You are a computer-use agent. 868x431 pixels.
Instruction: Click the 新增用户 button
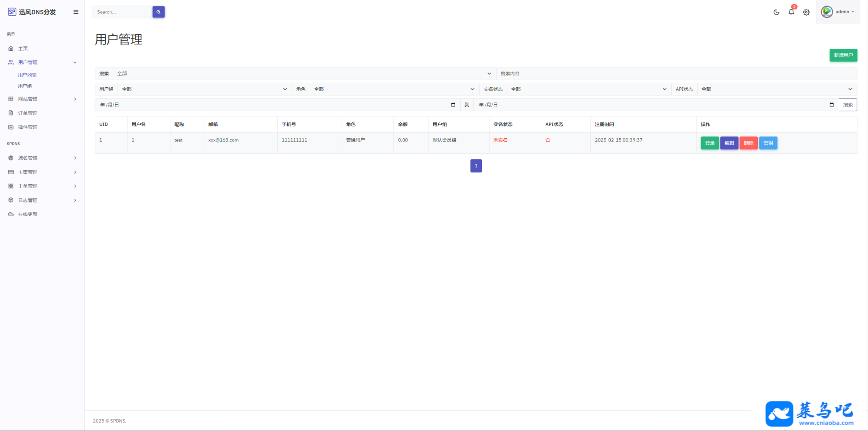[843, 55]
